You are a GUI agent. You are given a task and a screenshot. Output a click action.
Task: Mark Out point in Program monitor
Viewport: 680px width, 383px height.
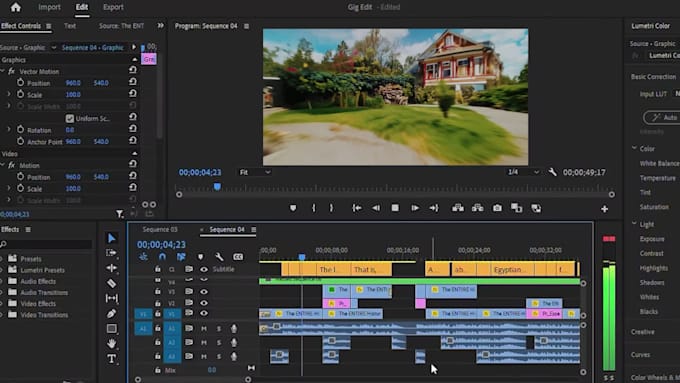pos(331,208)
